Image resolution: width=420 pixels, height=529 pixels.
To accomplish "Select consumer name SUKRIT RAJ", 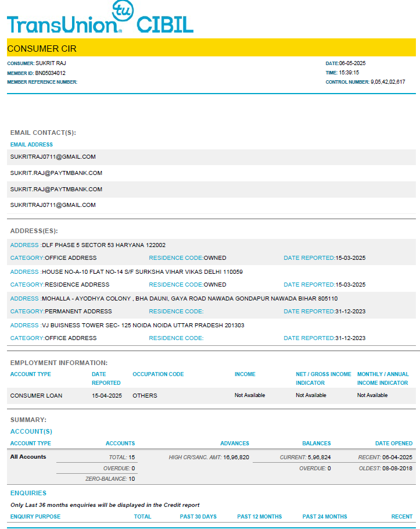I will click(x=51, y=63).
